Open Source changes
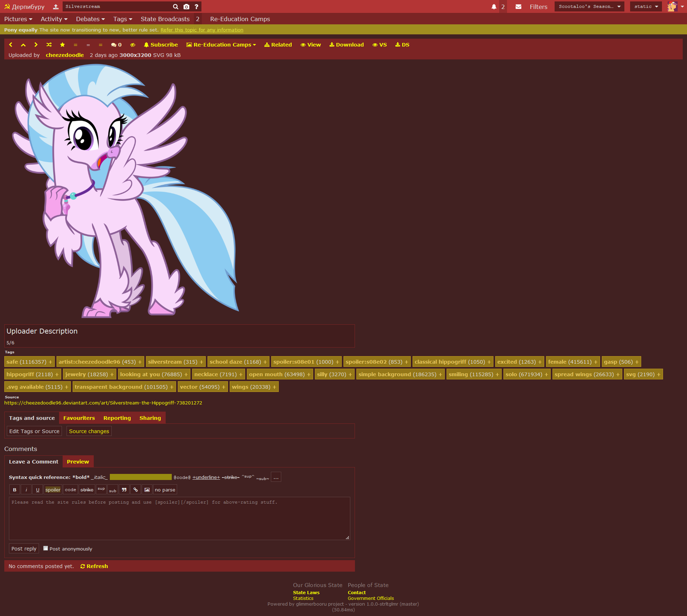The image size is (687, 616). tap(89, 431)
